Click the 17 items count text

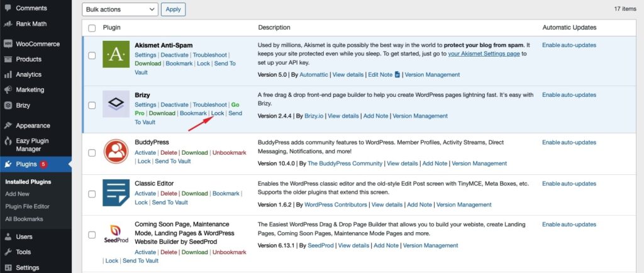point(625,9)
